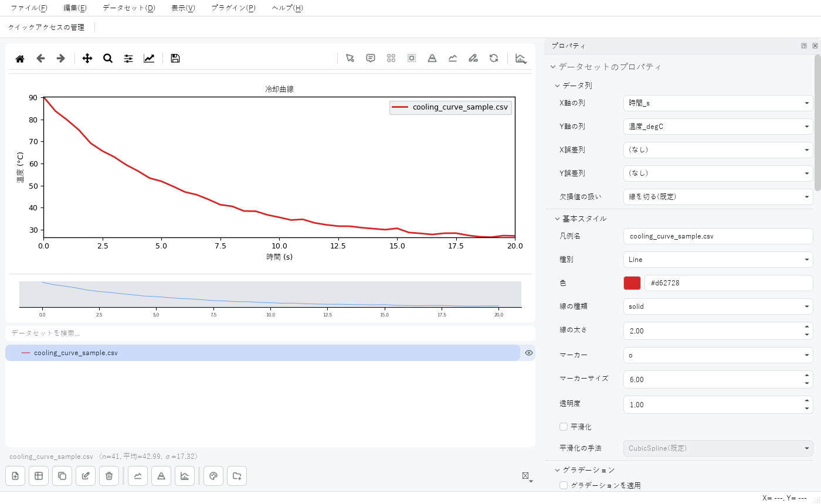The height and width of the screenshot is (504, 821).
Task: Increase 透明度 with the up arrow
Action: (x=808, y=401)
